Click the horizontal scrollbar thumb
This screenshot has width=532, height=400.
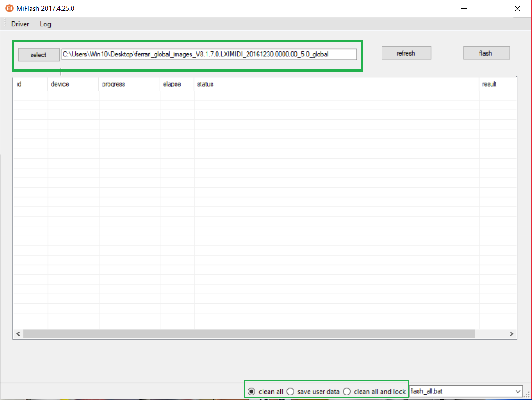pos(249,334)
